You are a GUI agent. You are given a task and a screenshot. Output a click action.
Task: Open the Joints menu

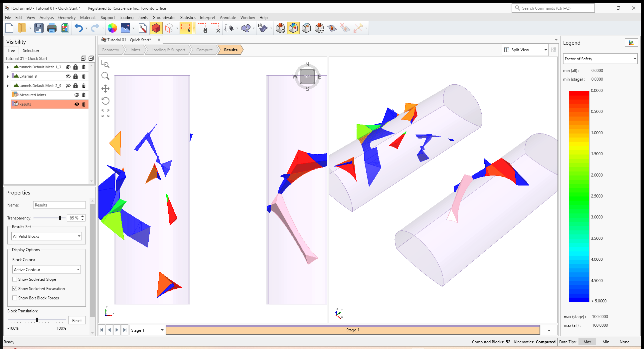(x=143, y=18)
